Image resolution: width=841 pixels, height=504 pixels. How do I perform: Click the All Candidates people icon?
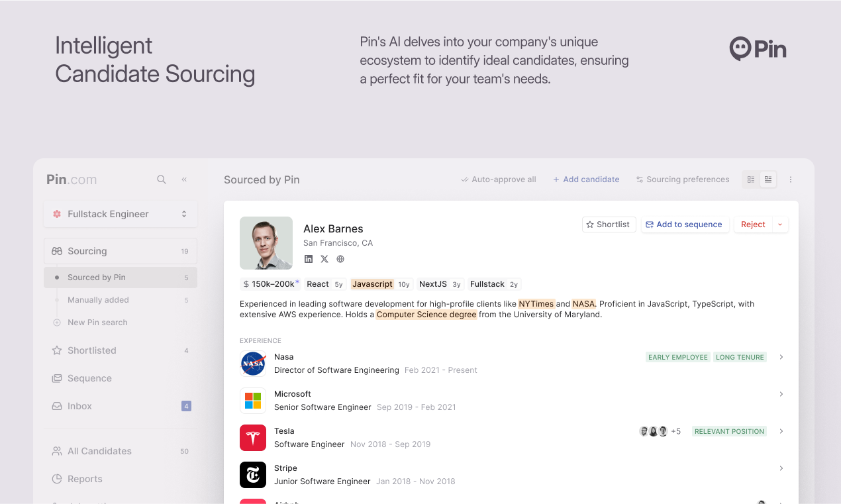[57, 451]
